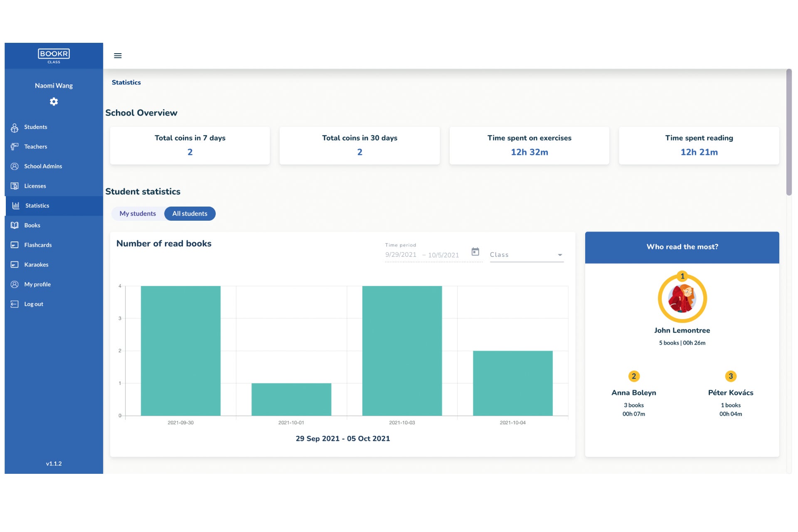This screenshot has width=798, height=532.
Task: Switch to My students toggle
Action: (138, 214)
